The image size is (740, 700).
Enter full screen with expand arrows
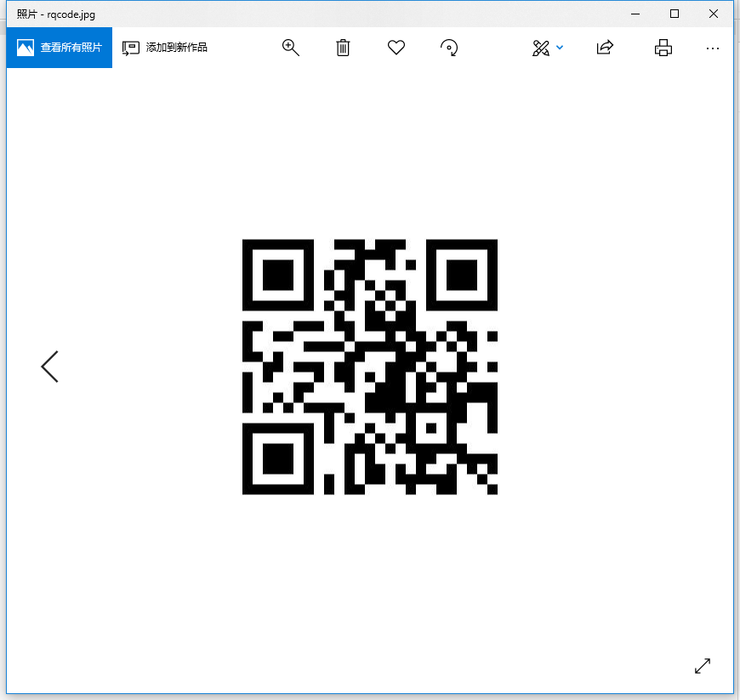(703, 665)
